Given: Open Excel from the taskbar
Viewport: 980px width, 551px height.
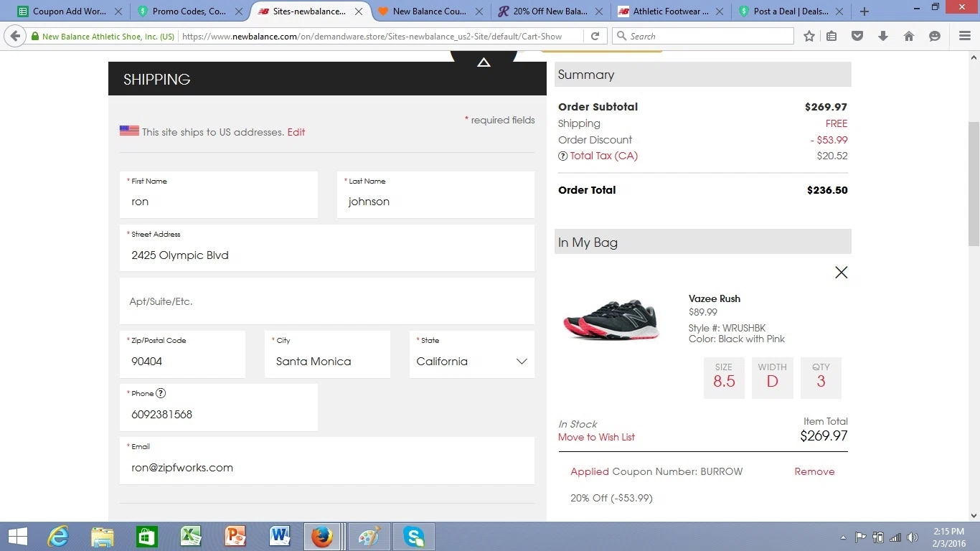Looking at the screenshot, I should coord(191,537).
